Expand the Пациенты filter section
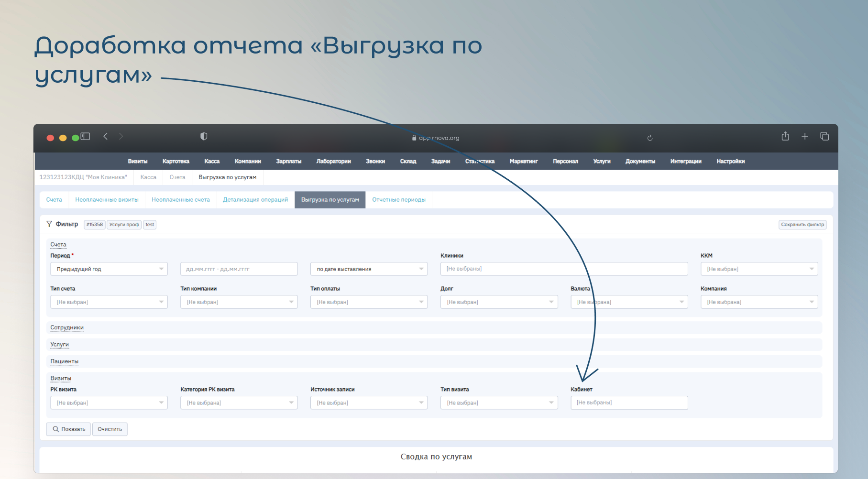Viewport: 868px width, 479px height. (x=65, y=361)
